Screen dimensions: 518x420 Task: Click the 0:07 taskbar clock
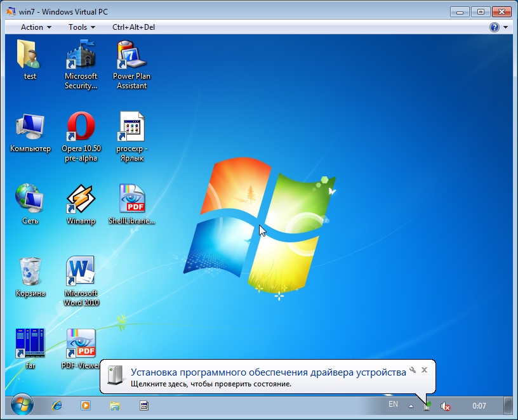[x=479, y=406]
